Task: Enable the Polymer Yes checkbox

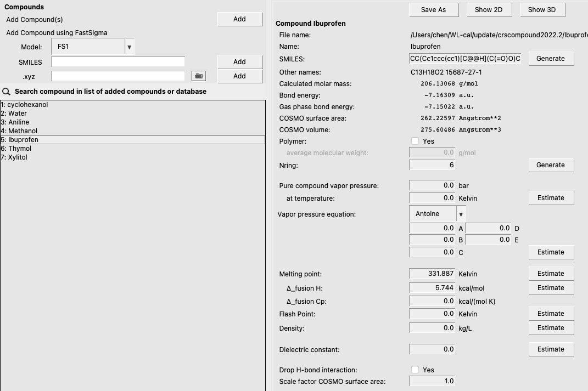Action: [x=415, y=141]
